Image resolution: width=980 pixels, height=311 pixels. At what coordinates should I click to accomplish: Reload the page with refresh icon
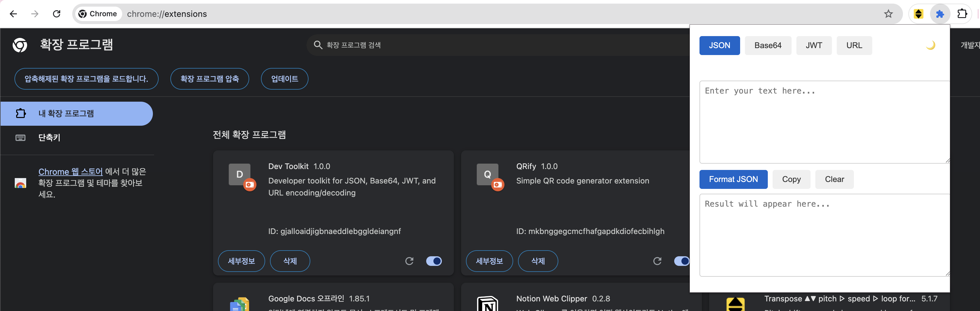(57, 14)
